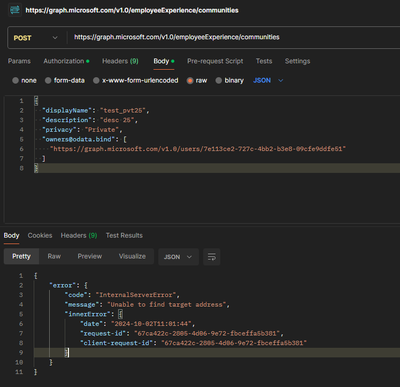Click the displayName line in request body

coord(96,110)
